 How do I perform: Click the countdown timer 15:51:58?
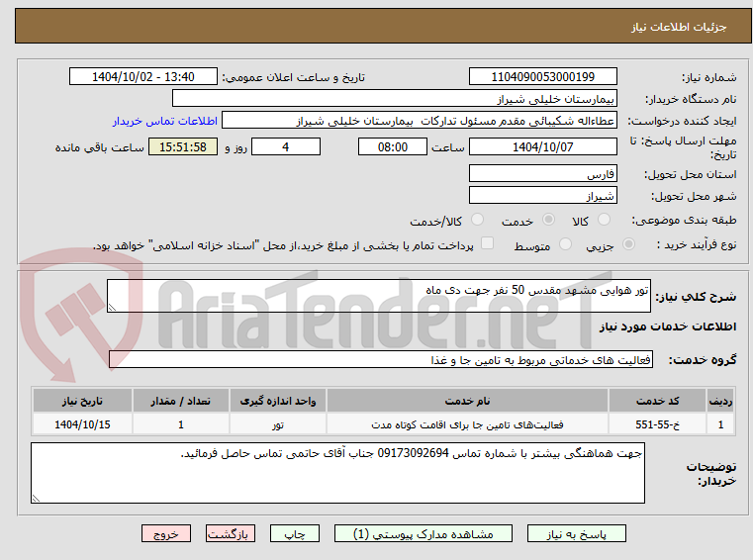click(x=183, y=146)
